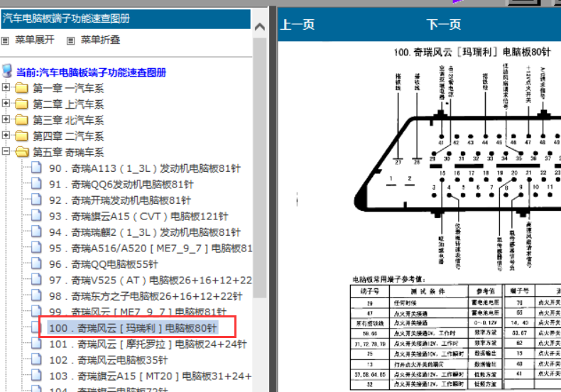Image resolution: width=561 pixels, height=392 pixels.
Task: Click the computer icon beside 当前 heading
Action: point(7,71)
